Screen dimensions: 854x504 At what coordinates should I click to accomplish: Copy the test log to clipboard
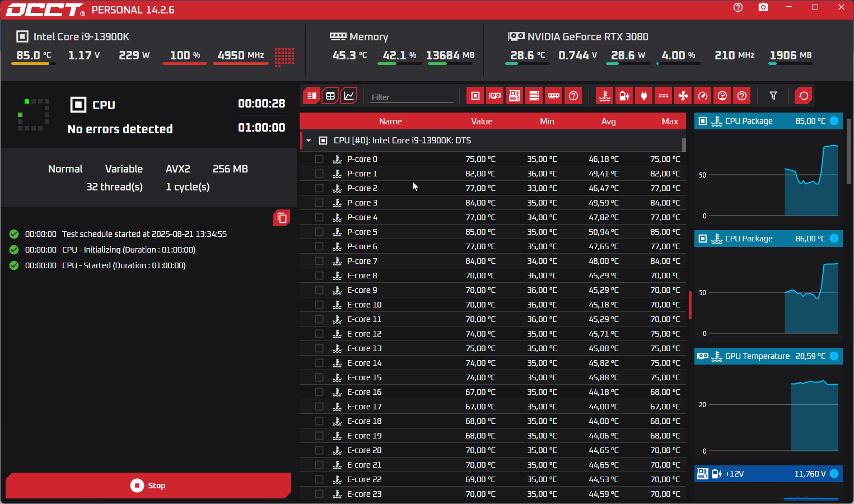point(282,218)
